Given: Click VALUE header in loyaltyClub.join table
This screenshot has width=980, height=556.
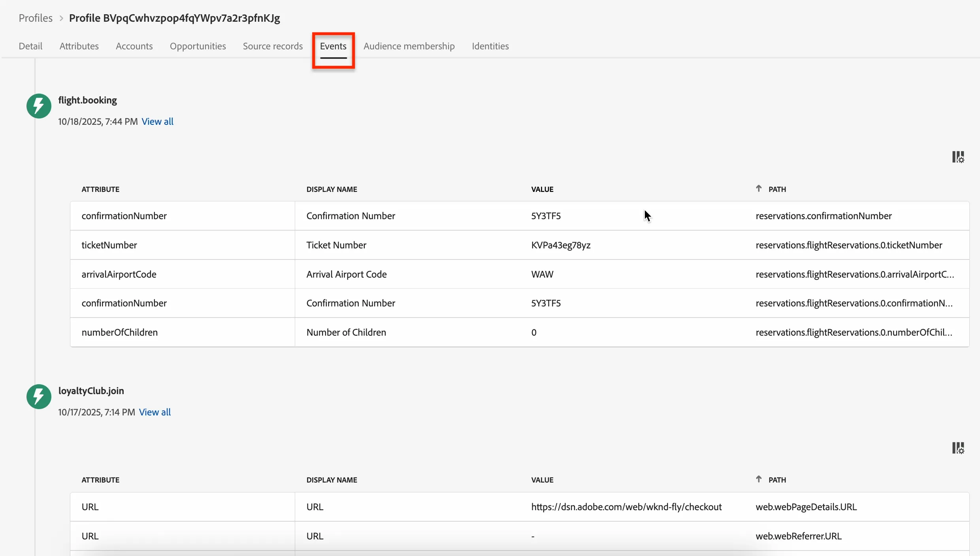Looking at the screenshot, I should click(x=542, y=480).
